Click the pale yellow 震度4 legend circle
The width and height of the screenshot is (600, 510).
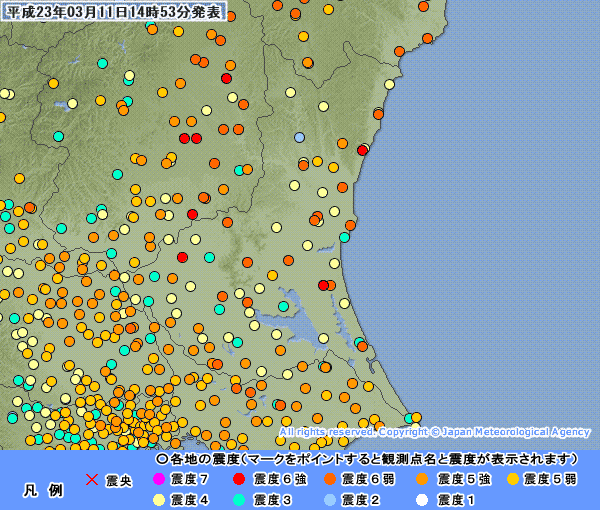(x=157, y=499)
